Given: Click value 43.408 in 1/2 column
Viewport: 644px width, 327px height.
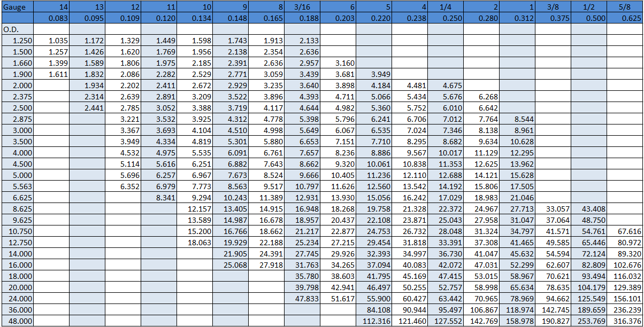Looking at the screenshot, I should click(x=588, y=209).
